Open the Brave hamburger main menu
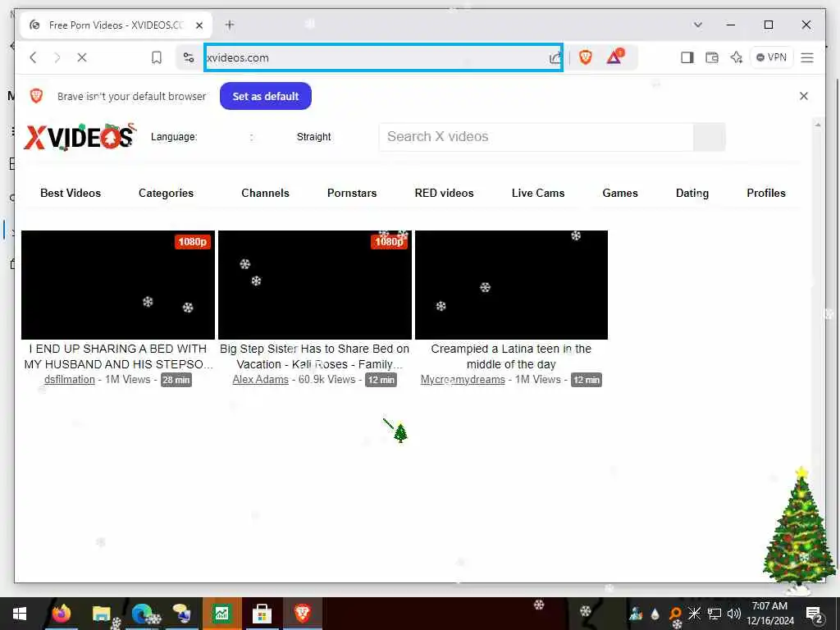Viewport: 840px width, 630px height. 807,57
